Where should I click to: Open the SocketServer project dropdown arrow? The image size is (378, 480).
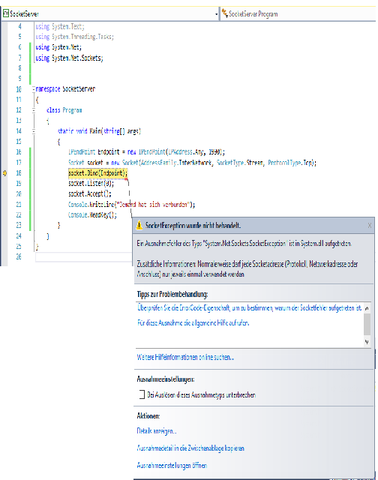pyautogui.click(x=216, y=14)
